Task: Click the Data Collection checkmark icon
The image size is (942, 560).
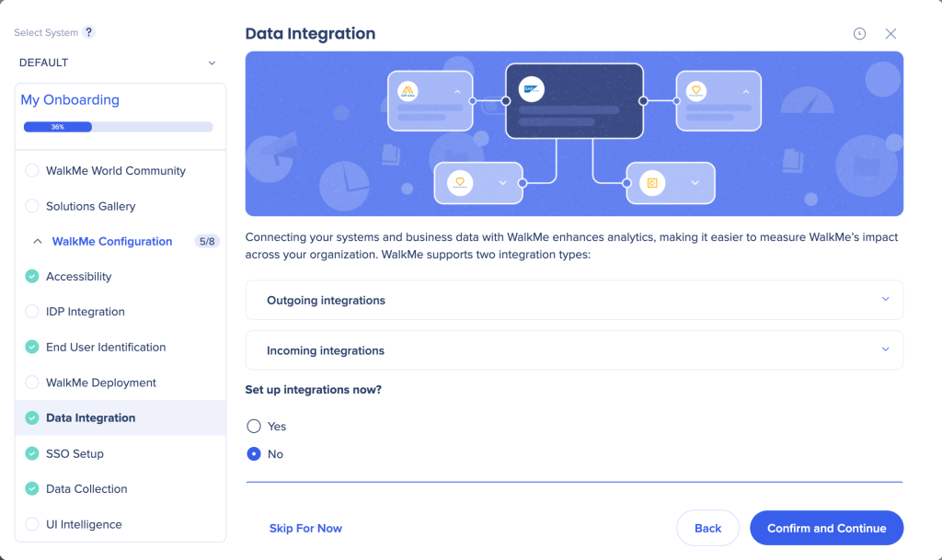Action: tap(32, 489)
